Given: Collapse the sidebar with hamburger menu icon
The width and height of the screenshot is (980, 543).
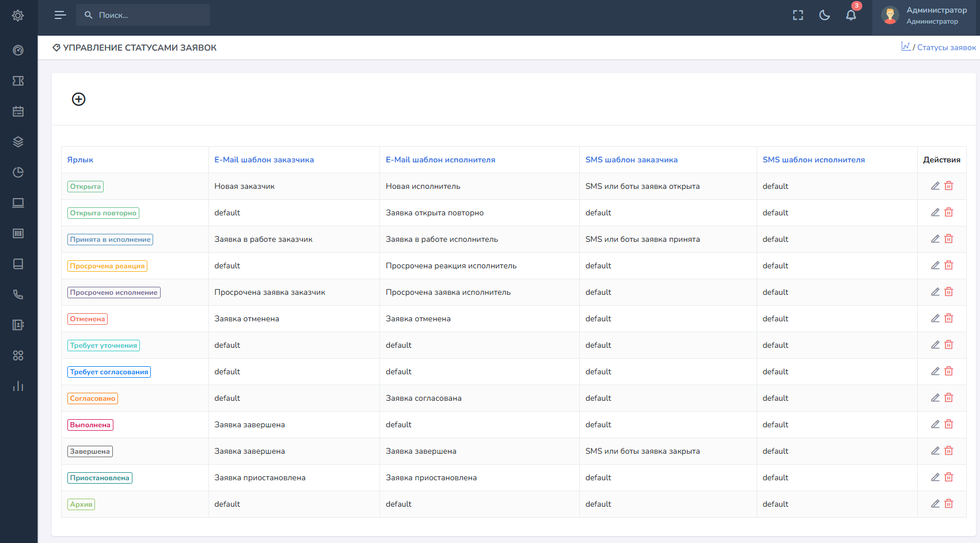Looking at the screenshot, I should coord(60,15).
